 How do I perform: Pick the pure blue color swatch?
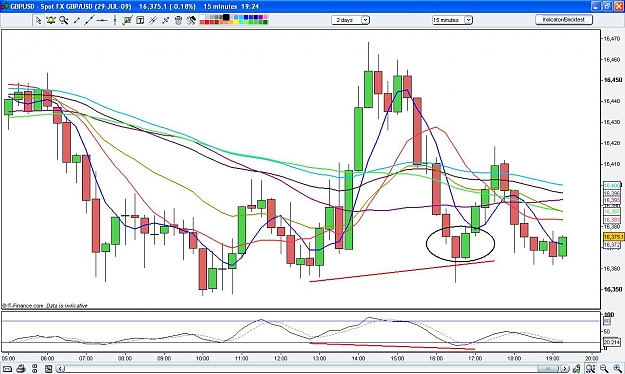coord(246,17)
